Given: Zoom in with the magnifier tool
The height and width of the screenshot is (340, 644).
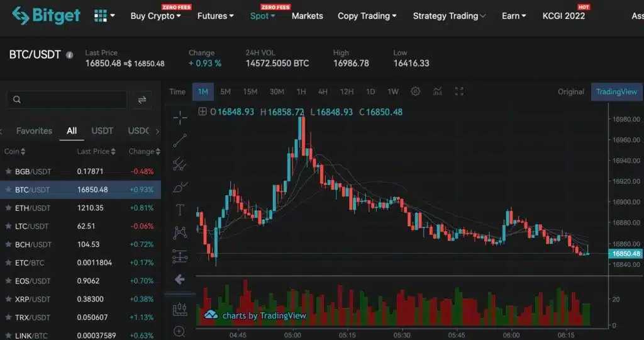Looking at the screenshot, I should point(180,331).
